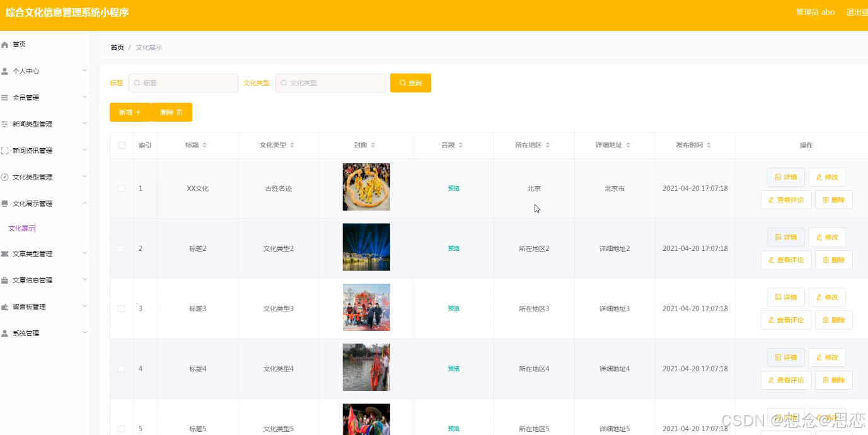Image resolution: width=868 pixels, height=435 pixels.
Task: Click sort arrows on 封面 column header
Action: point(373,145)
